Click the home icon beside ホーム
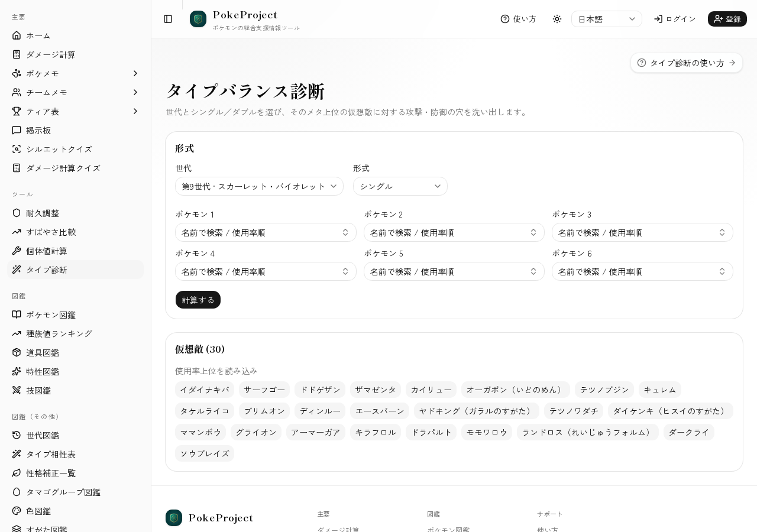 (17, 35)
